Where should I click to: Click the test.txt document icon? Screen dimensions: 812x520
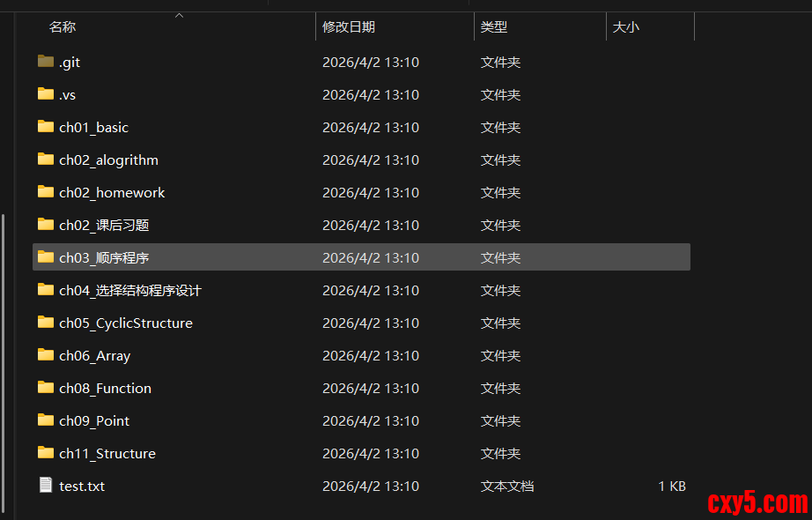[x=46, y=486]
